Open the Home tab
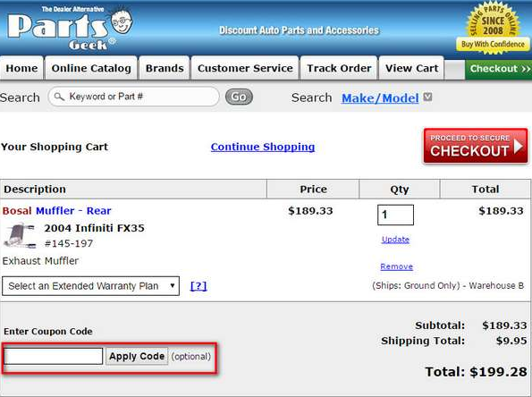The height and width of the screenshot is (397, 532). tap(21, 68)
